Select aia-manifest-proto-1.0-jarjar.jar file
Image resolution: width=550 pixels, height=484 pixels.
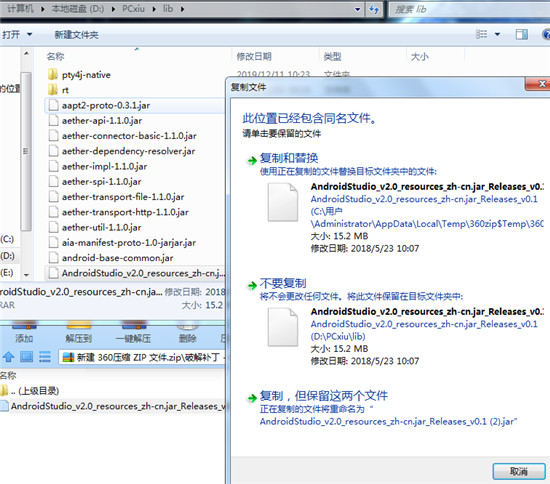click(128, 243)
